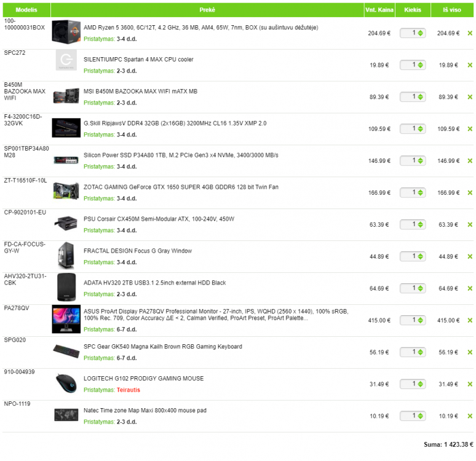Remove Corsair CX450M PSU from cart
The height and width of the screenshot is (461, 476).
click(x=470, y=224)
